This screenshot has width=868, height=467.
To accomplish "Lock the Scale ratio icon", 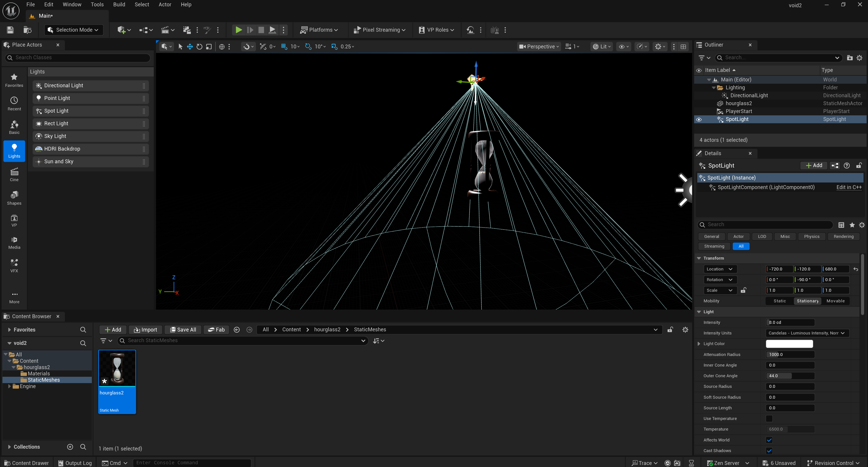I will [x=743, y=290].
